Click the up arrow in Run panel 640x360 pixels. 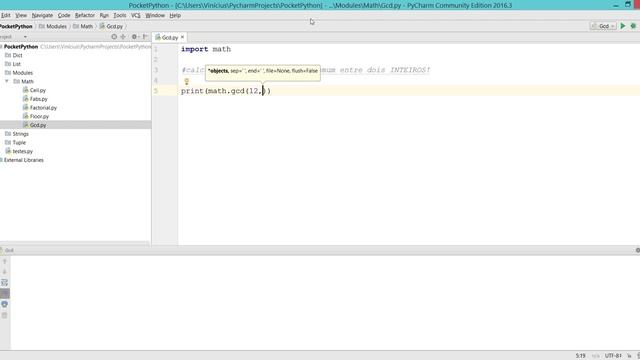pos(4,262)
